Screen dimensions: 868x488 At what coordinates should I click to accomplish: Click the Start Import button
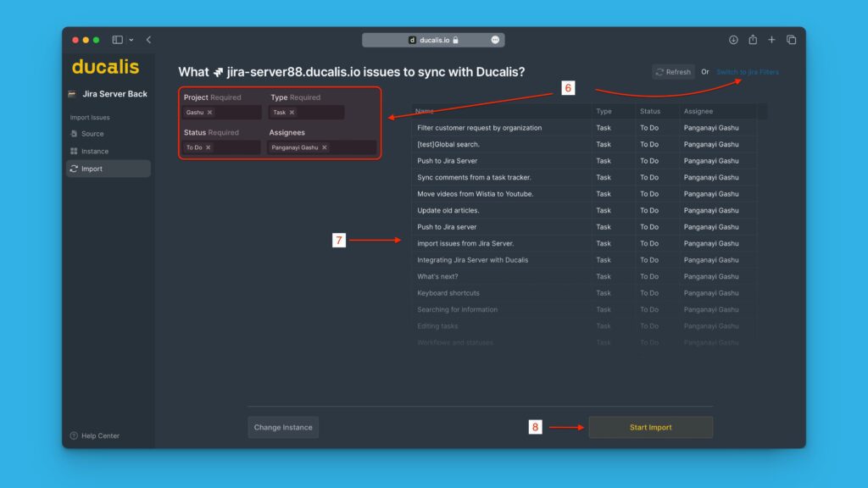(650, 427)
